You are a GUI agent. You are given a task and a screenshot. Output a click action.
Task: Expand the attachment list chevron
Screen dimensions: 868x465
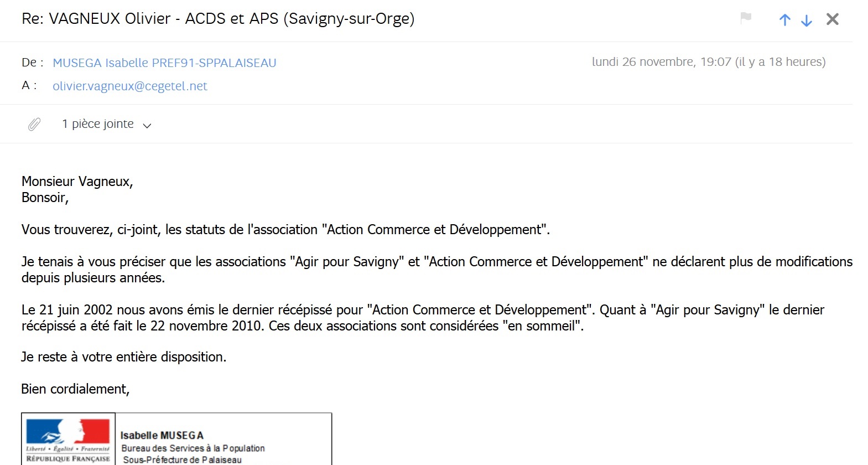tap(147, 126)
